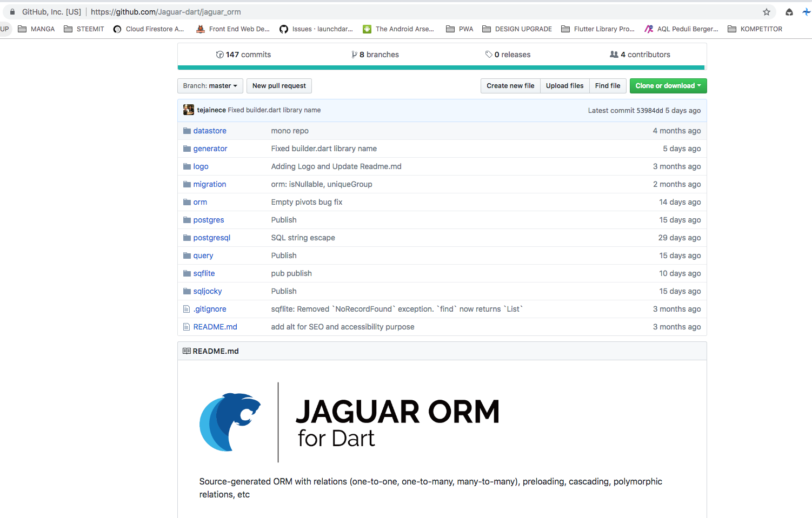Click the folder icon next to orm
Screen dimensions: 812x518
click(187, 202)
